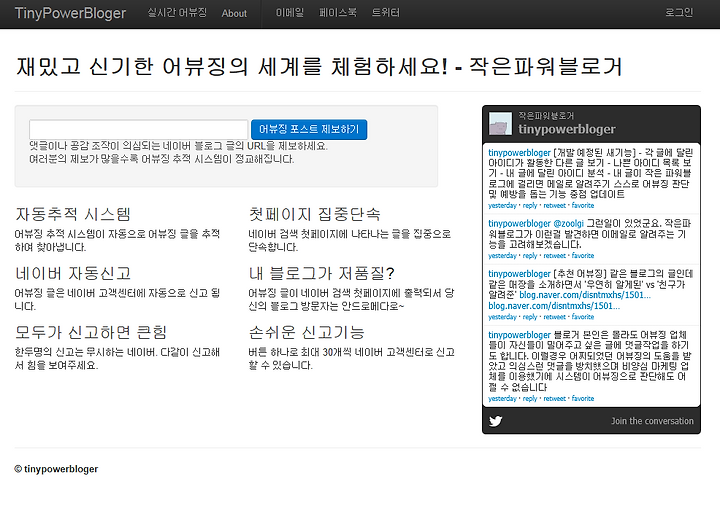720x508 pixels.
Task: Select the 페이스북 navbar link
Action: pos(338,13)
